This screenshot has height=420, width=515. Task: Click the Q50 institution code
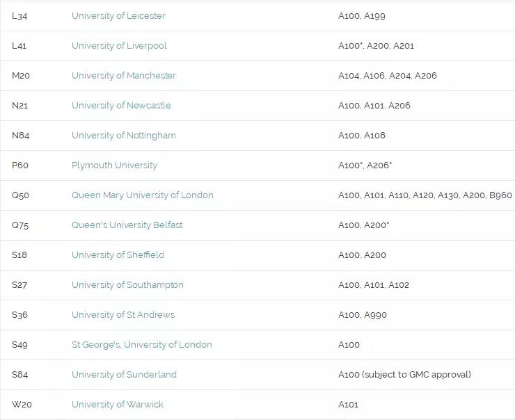(21, 195)
